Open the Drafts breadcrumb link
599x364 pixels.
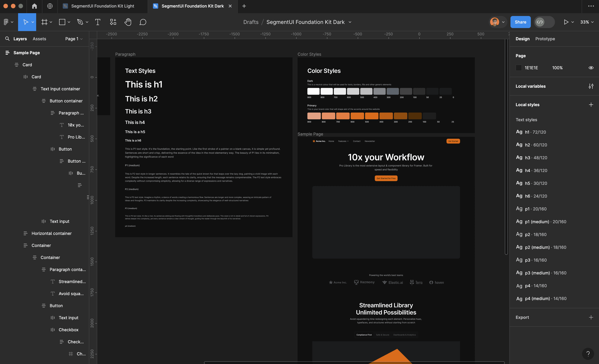point(251,22)
